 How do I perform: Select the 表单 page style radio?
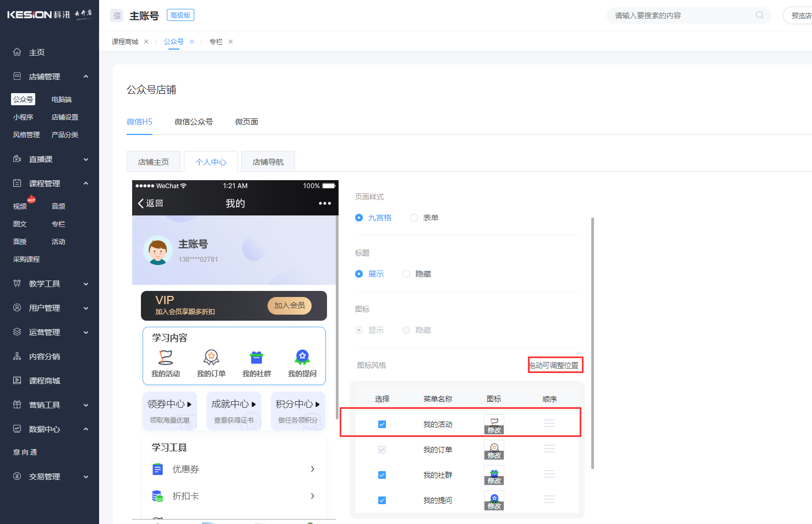tap(413, 217)
